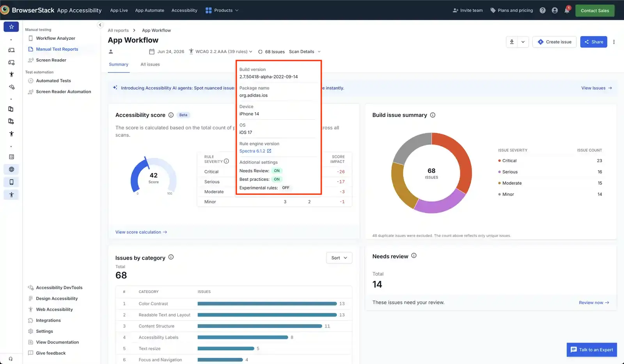Open the three-dot more options menu
Image resolution: width=624 pixels, height=364 pixels.
tap(614, 42)
